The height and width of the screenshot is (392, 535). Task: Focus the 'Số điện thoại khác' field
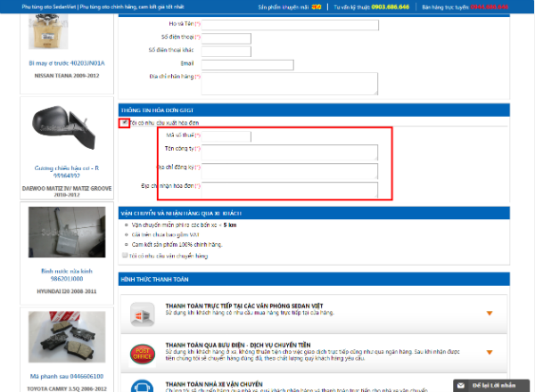point(226,51)
